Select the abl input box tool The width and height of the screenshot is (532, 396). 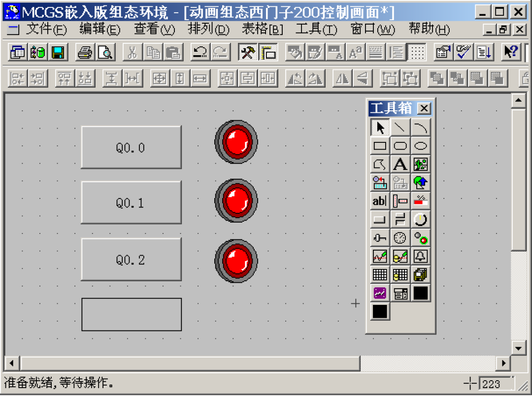(380, 201)
